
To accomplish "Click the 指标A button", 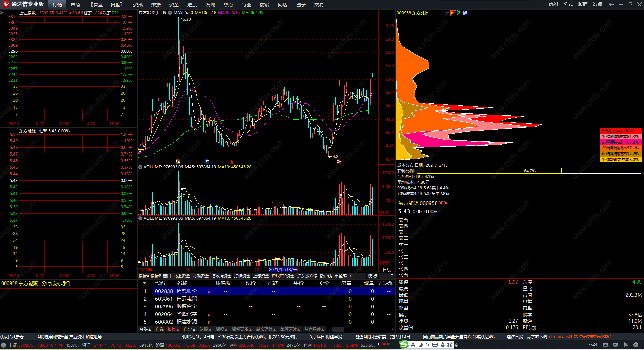I will click(x=144, y=276).
